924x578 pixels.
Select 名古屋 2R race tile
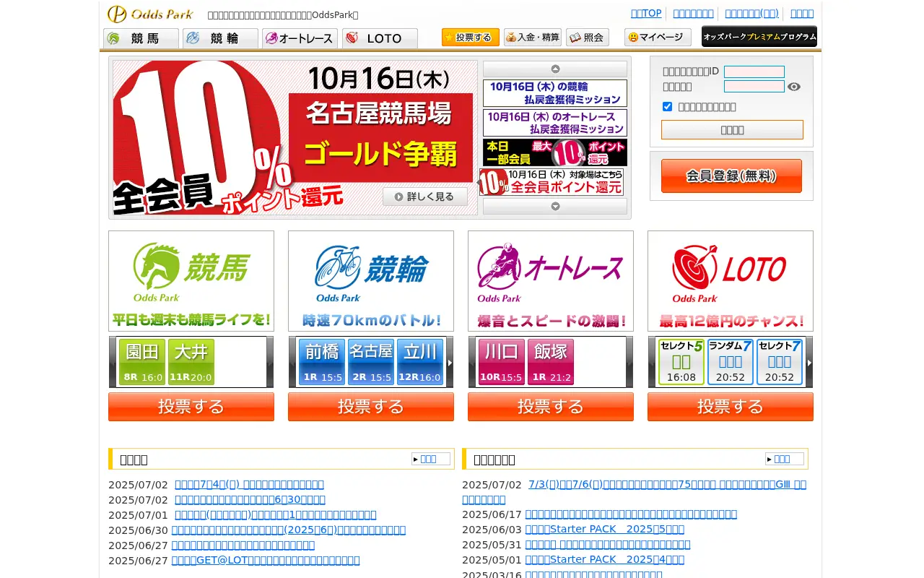pos(371,362)
